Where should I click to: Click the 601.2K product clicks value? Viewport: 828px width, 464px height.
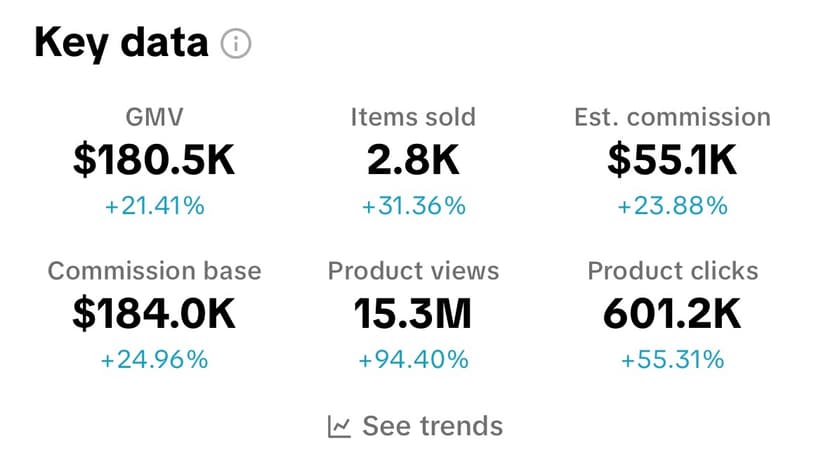tap(672, 314)
